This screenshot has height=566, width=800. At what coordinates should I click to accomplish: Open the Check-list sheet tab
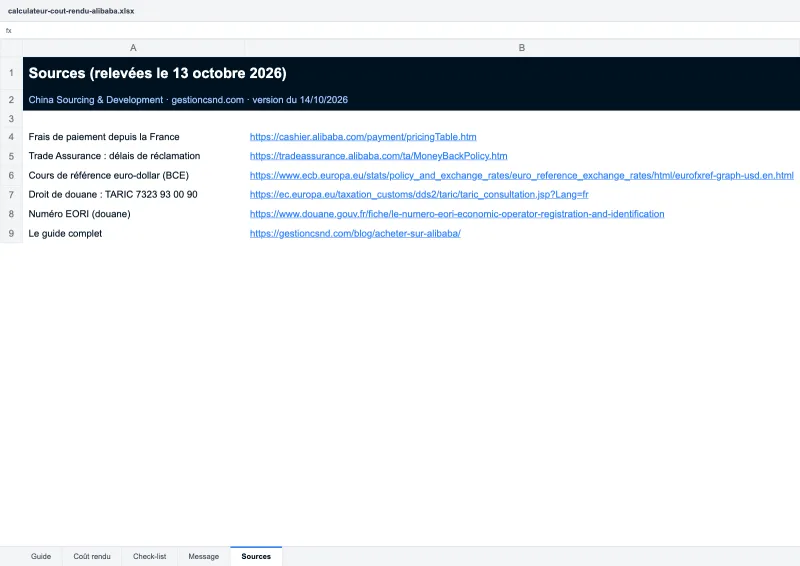pyautogui.click(x=149, y=556)
